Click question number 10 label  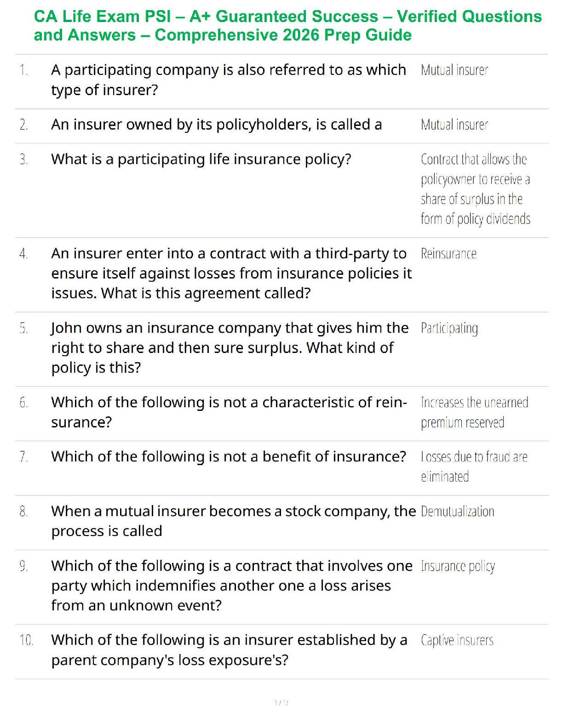pos(26,640)
